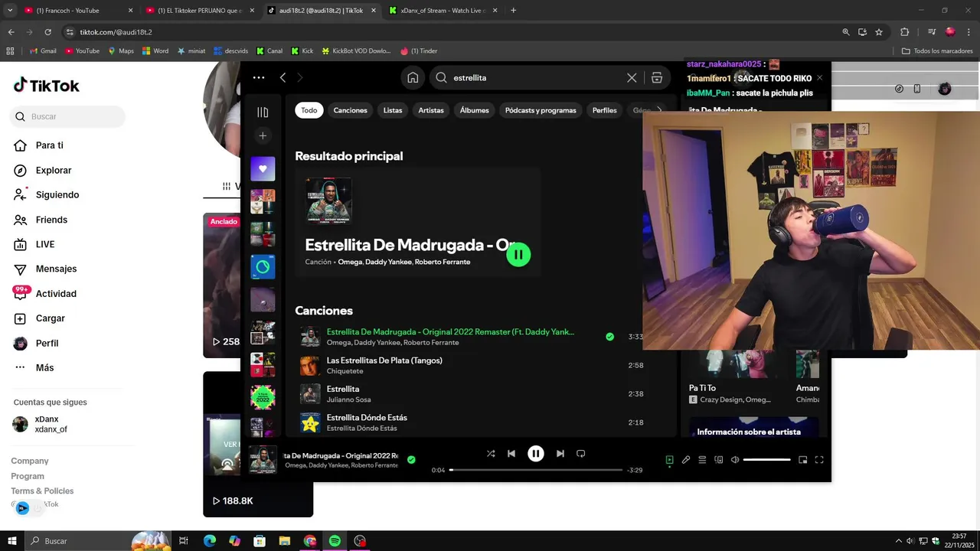The image size is (980, 551).
Task: Toggle saved checkmark in now playing bar
Action: [x=411, y=460]
